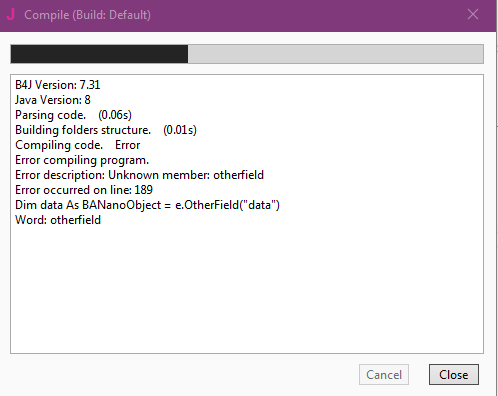This screenshot has width=498, height=396.
Task: Click the 'Dim data As BANanoObject' code line
Action: point(147,205)
